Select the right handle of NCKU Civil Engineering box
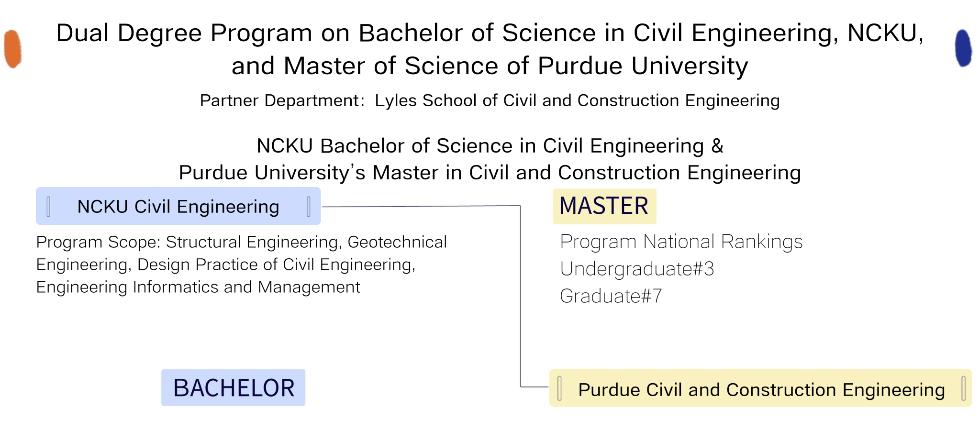Image resolution: width=980 pixels, height=431 pixels. tap(309, 206)
